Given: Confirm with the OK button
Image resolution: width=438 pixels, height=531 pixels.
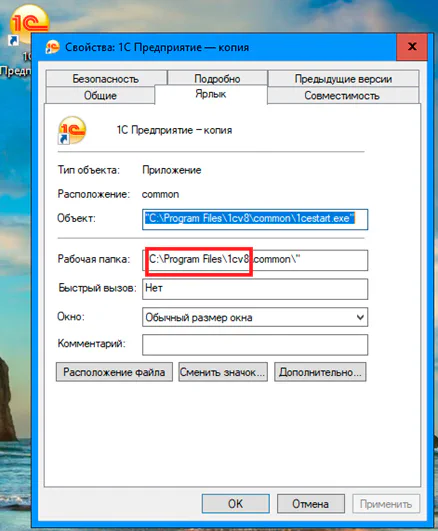Looking at the screenshot, I should click(x=236, y=504).
